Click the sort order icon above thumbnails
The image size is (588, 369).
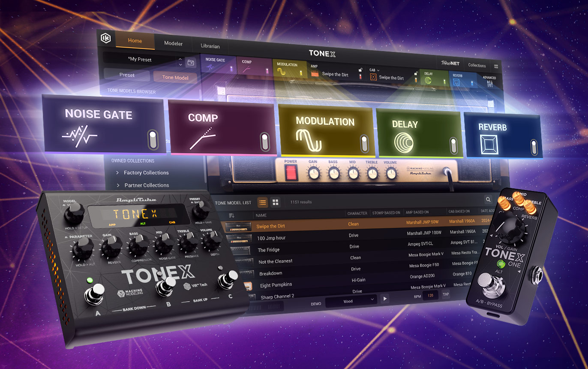tap(232, 215)
